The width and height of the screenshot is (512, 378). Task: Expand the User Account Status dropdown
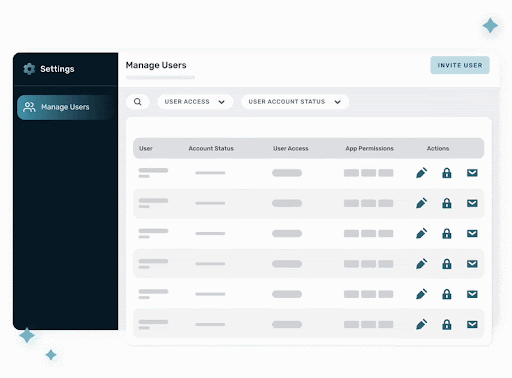click(295, 102)
